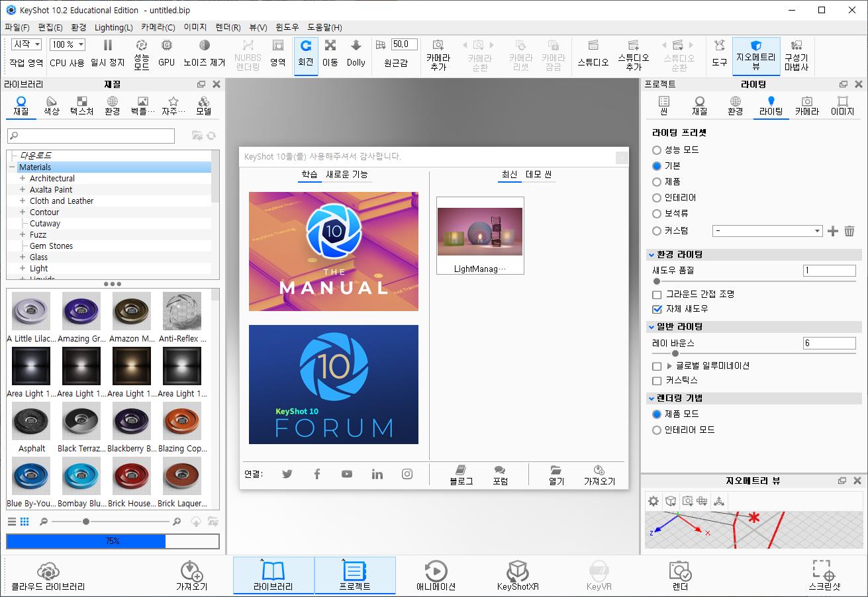Image resolution: width=868 pixels, height=597 pixels.
Task: Delete custom lighting preset with trash icon
Action: click(849, 231)
